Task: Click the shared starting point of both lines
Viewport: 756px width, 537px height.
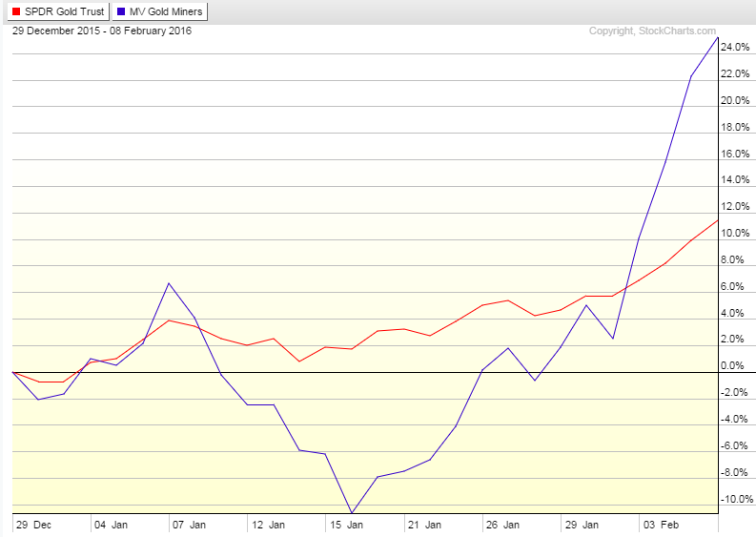Action: (x=12, y=372)
